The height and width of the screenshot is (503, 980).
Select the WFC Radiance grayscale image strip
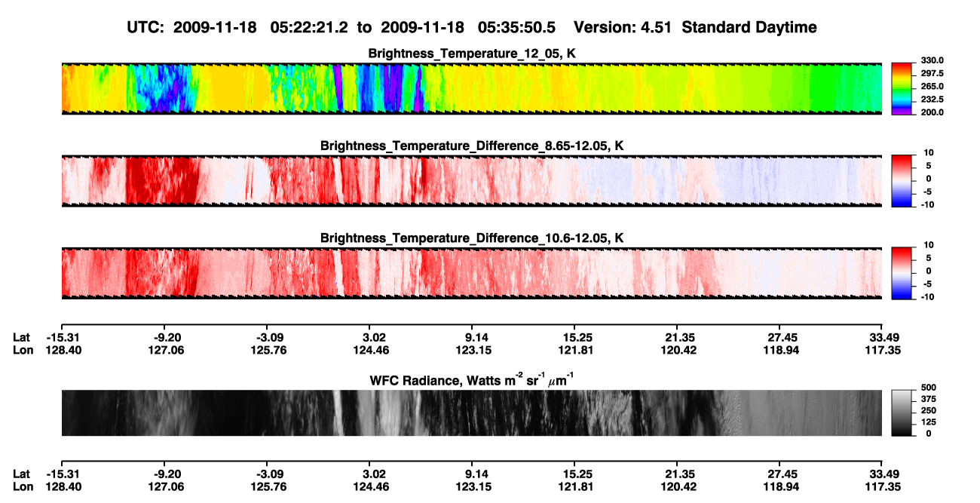(471, 413)
